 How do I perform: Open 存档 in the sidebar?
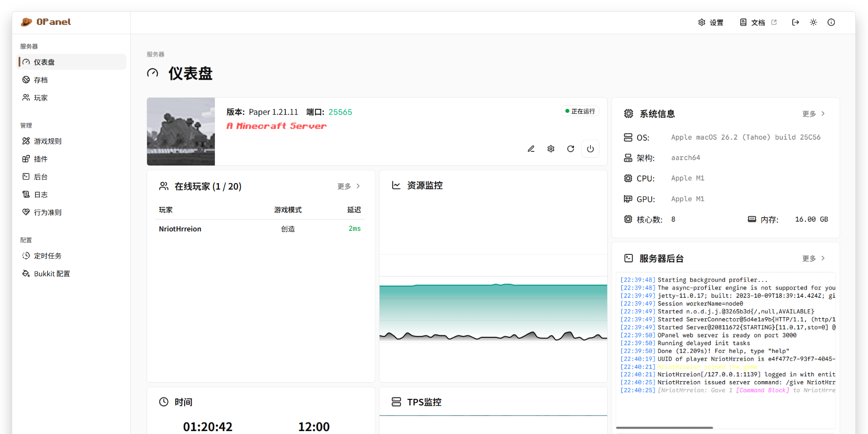(41, 80)
